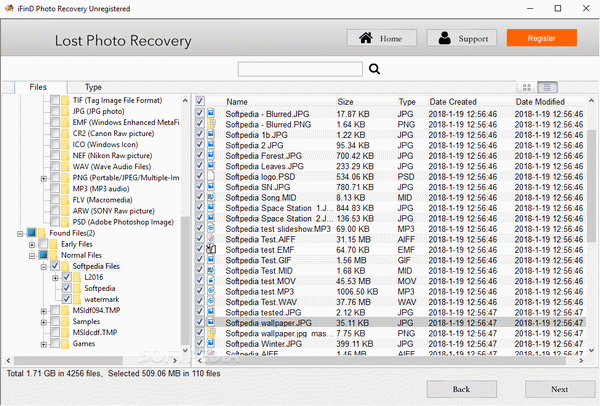Click the Found Files(2) folder icon

pos(42,233)
